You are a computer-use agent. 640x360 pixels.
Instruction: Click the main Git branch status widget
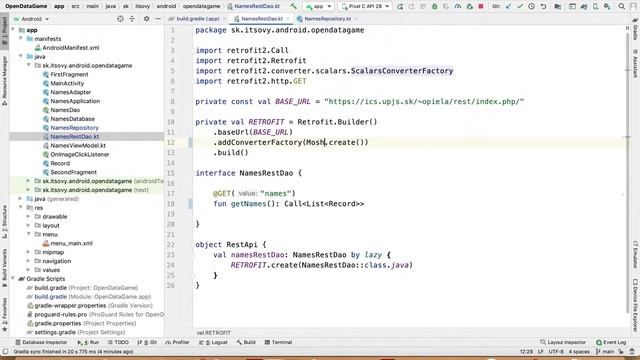coord(605,352)
